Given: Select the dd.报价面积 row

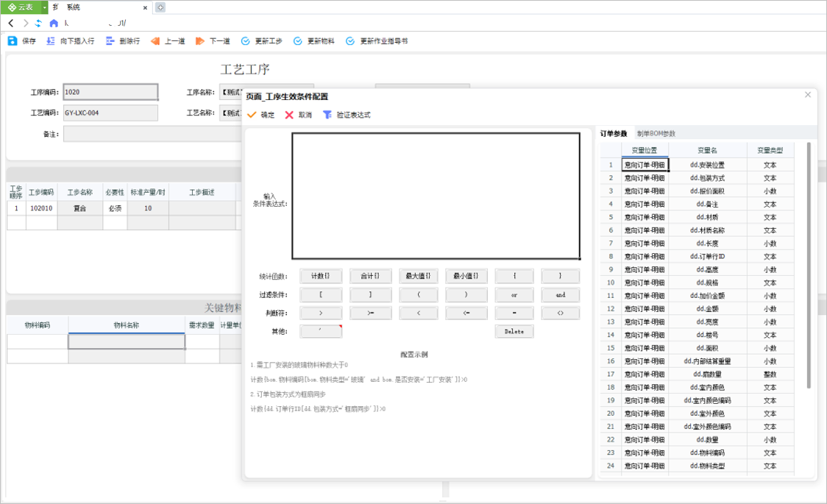Looking at the screenshot, I should click(x=698, y=191).
